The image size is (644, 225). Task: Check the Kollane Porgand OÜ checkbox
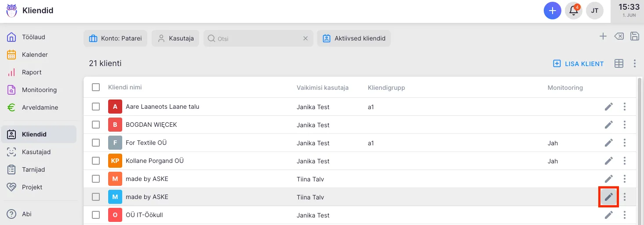click(x=96, y=161)
